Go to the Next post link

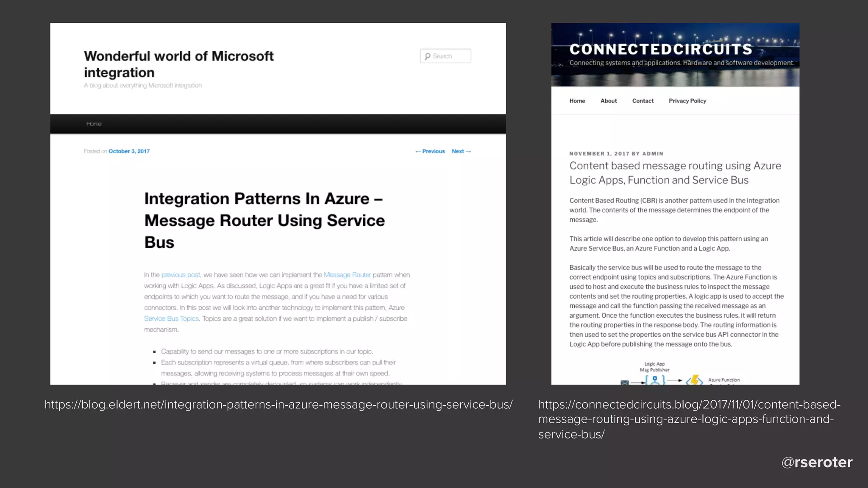461,151
